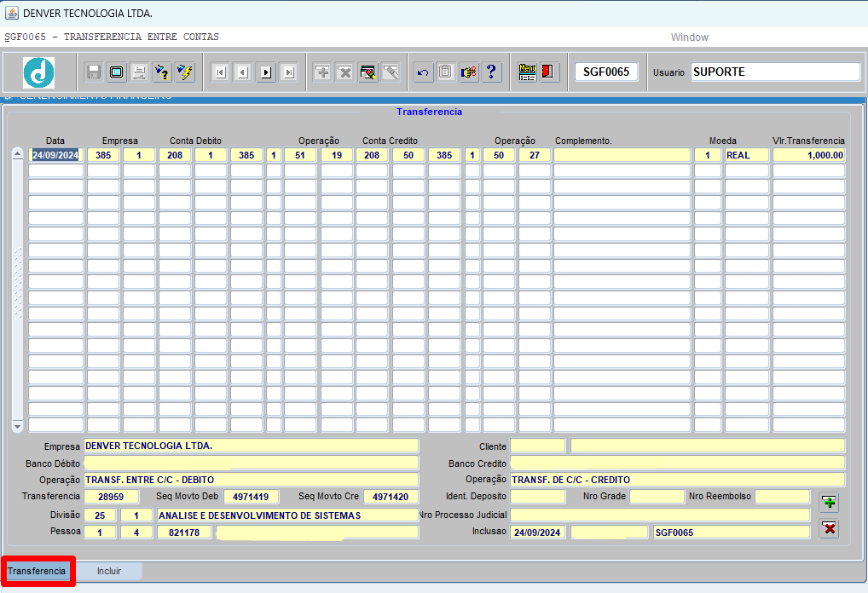
Task: Click the Operação cell 27 in first row
Action: (x=535, y=155)
